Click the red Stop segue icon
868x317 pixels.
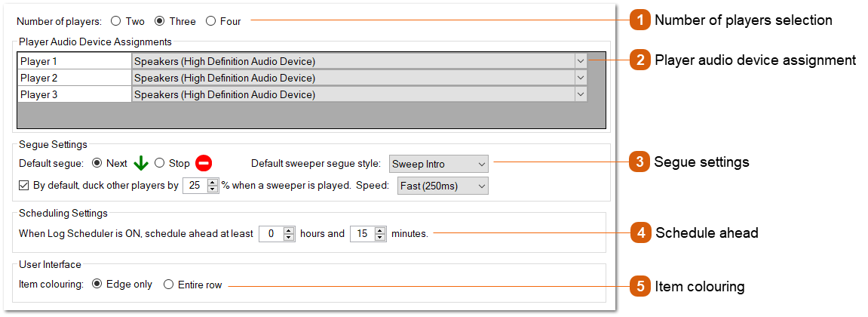tap(204, 163)
